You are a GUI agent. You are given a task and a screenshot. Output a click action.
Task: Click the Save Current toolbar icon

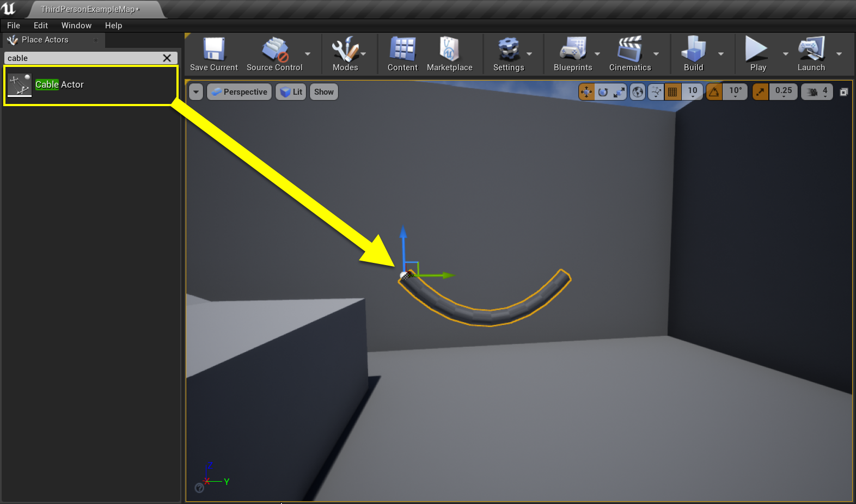click(214, 54)
